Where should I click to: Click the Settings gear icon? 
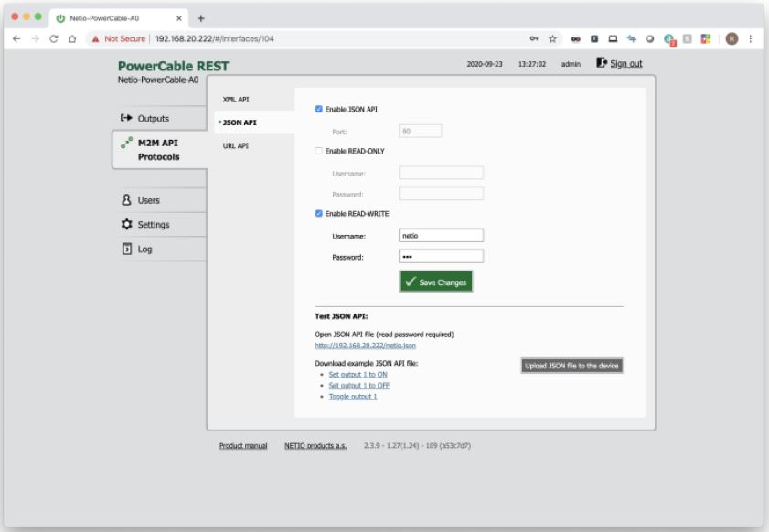coord(126,224)
